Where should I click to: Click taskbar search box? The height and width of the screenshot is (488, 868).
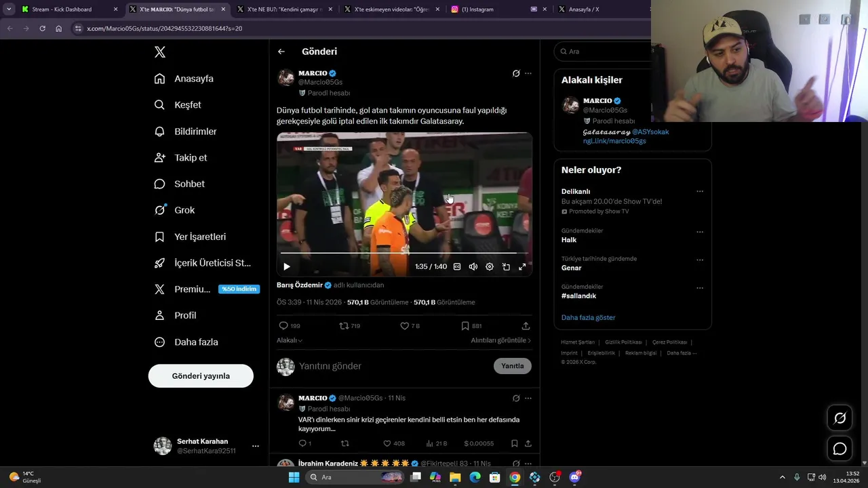click(x=355, y=477)
